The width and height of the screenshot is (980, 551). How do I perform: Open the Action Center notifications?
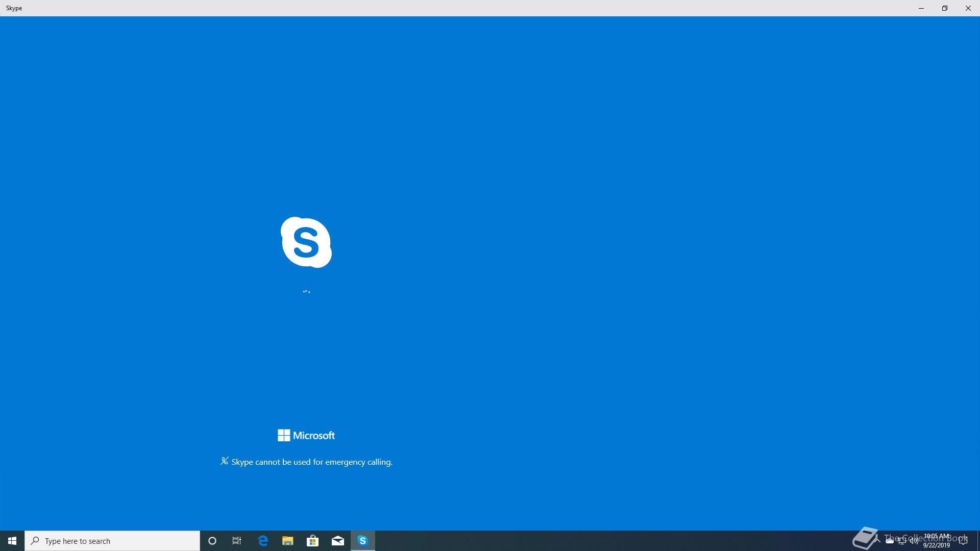coord(963,541)
